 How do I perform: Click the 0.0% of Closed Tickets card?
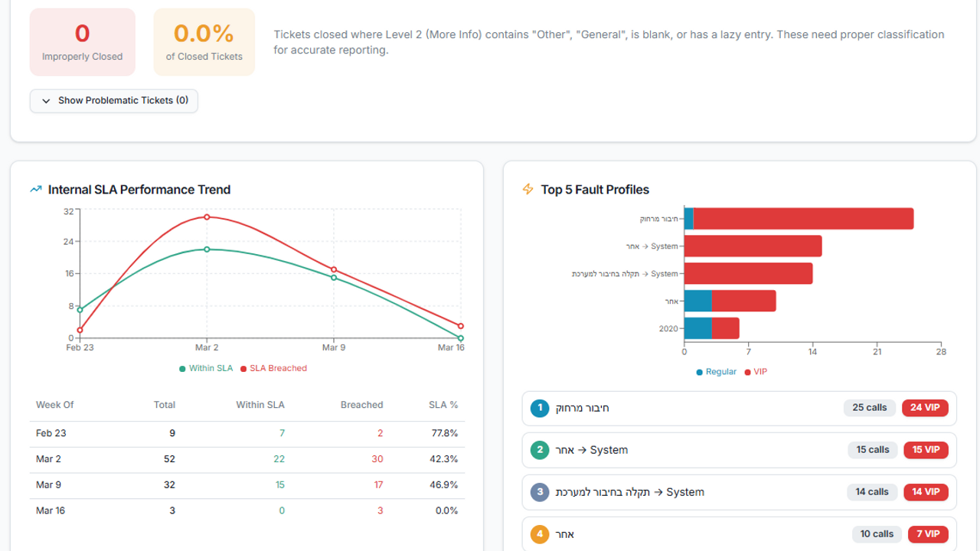[x=204, y=42]
